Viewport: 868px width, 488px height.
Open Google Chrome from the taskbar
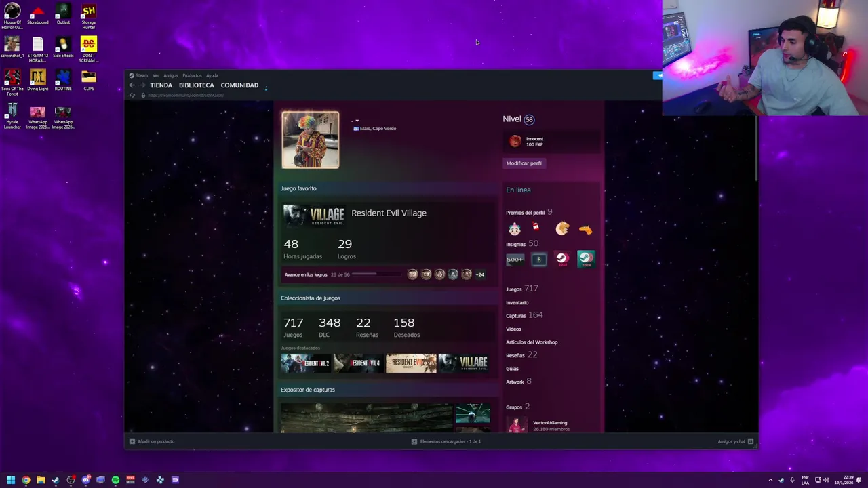point(26,480)
